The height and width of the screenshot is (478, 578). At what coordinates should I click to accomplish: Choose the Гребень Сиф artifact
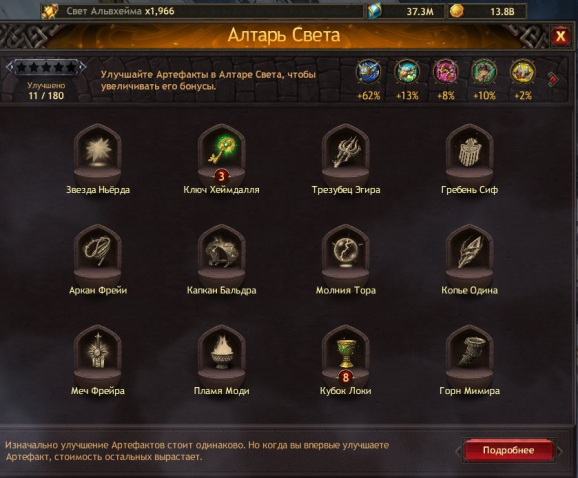(469, 156)
